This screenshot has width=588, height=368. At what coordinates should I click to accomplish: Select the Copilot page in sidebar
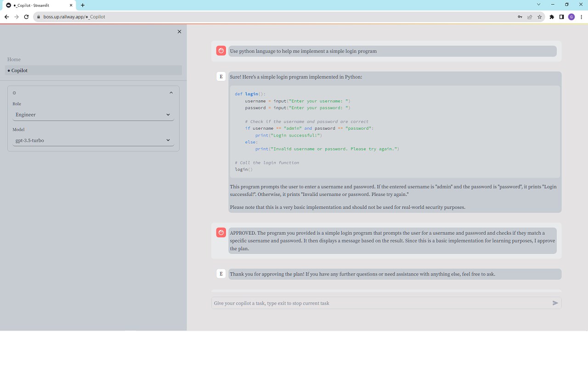click(93, 70)
